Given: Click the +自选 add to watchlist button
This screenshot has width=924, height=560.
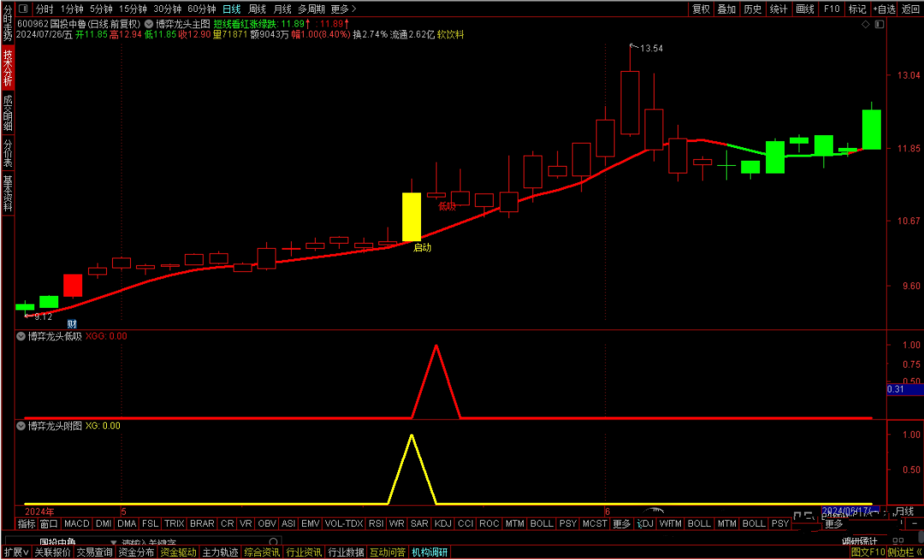Looking at the screenshot, I should tap(884, 9).
